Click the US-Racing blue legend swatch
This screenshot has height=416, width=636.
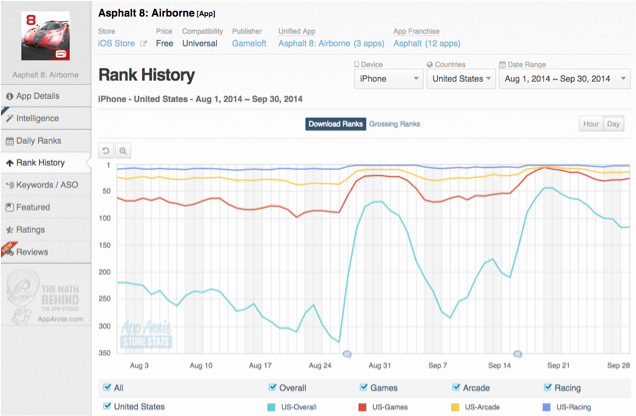(546, 407)
